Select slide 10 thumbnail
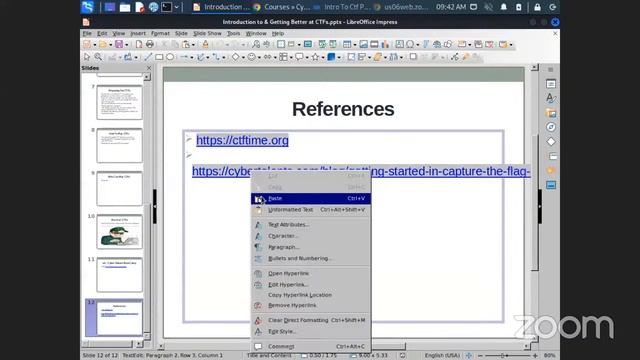 [x=120, y=232]
